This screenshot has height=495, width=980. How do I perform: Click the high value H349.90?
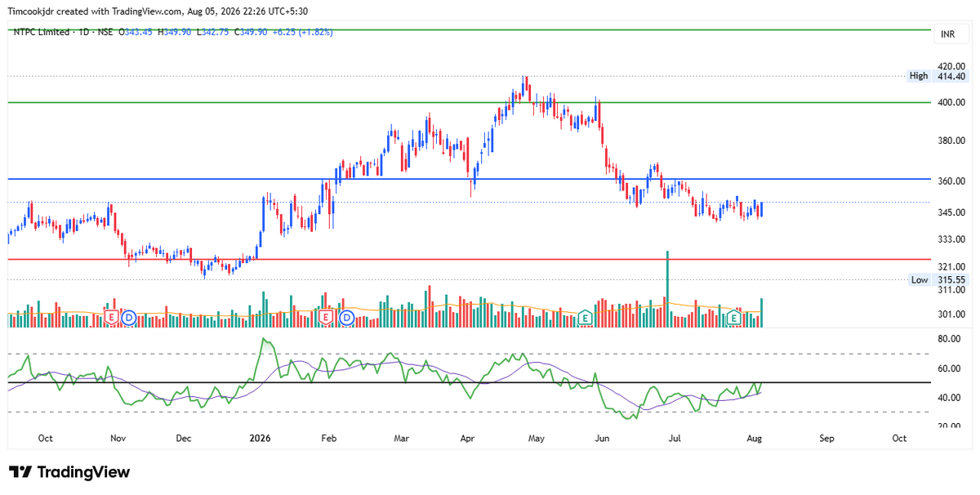[x=175, y=32]
